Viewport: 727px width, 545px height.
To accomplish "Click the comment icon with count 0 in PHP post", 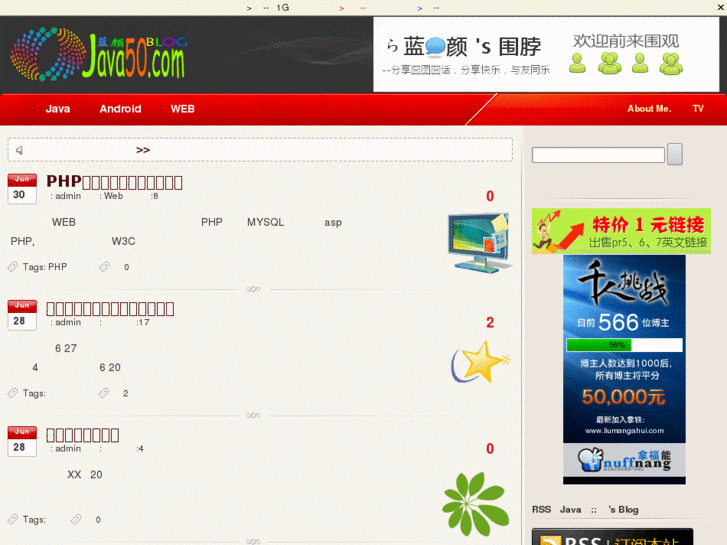I will point(104,267).
